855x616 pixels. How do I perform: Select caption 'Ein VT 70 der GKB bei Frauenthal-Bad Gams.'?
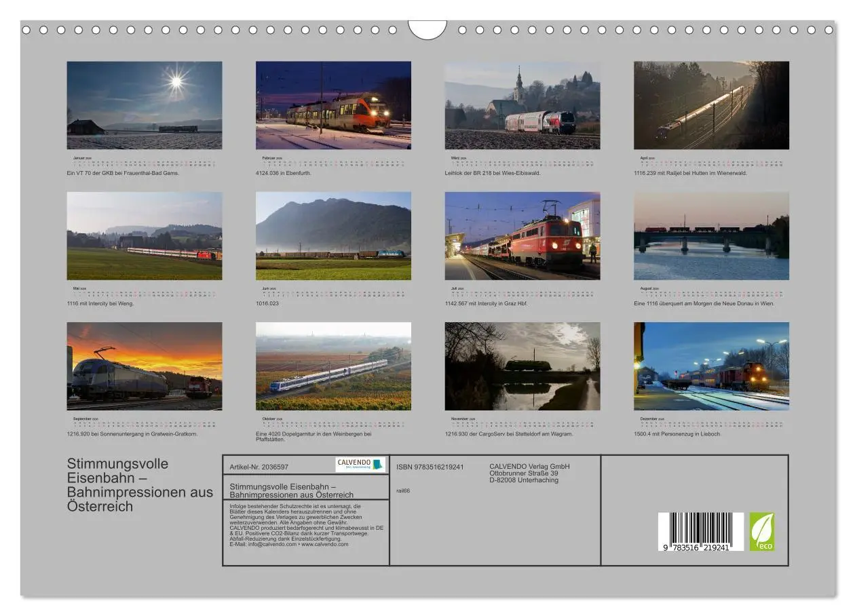click(x=123, y=173)
